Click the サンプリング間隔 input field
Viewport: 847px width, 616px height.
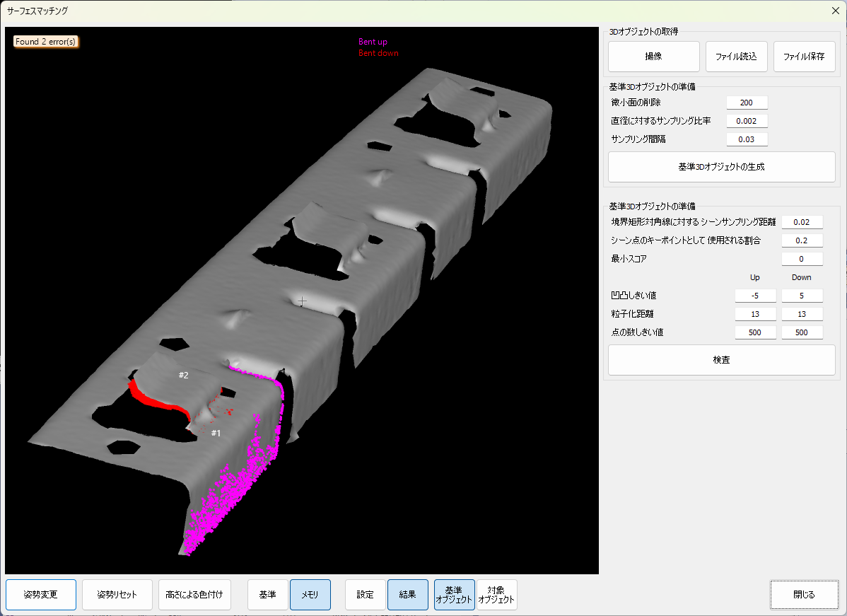[746, 139]
